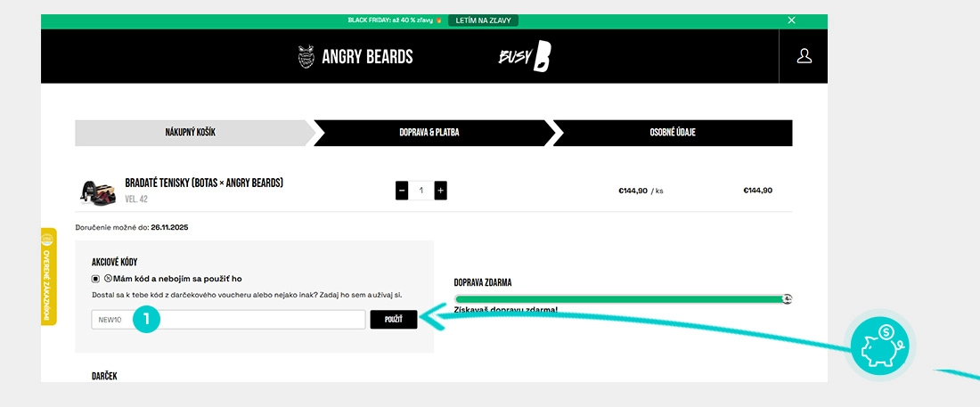Click the 'Použiť' apply code button

393,319
